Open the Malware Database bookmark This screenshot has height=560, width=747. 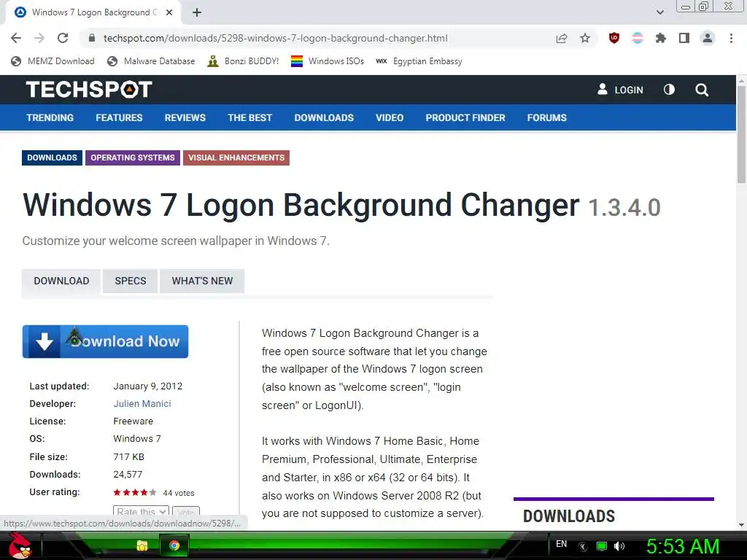[x=152, y=61]
